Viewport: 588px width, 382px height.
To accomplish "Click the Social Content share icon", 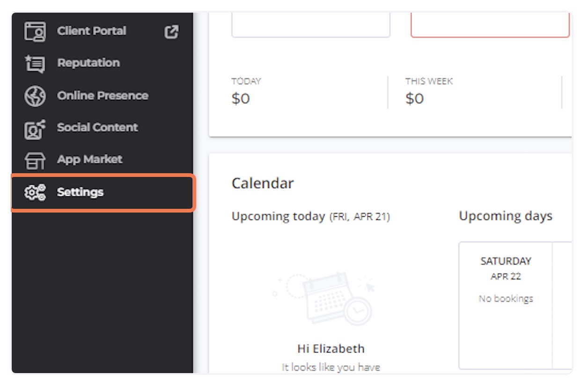I will (x=35, y=128).
